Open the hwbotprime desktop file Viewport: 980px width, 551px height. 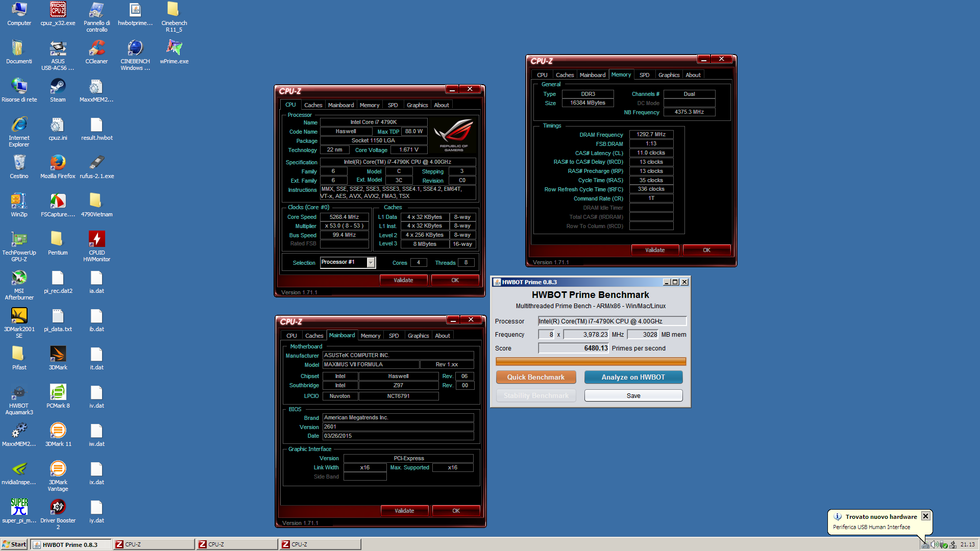pyautogui.click(x=135, y=14)
